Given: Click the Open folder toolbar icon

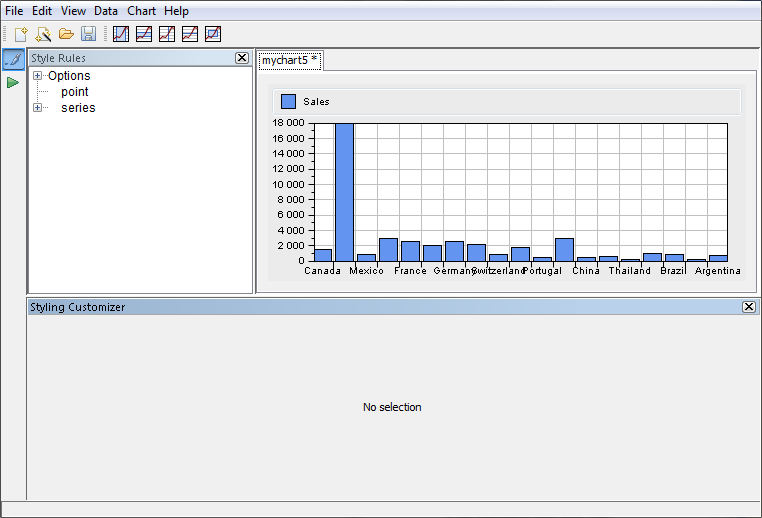Looking at the screenshot, I should click(66, 34).
